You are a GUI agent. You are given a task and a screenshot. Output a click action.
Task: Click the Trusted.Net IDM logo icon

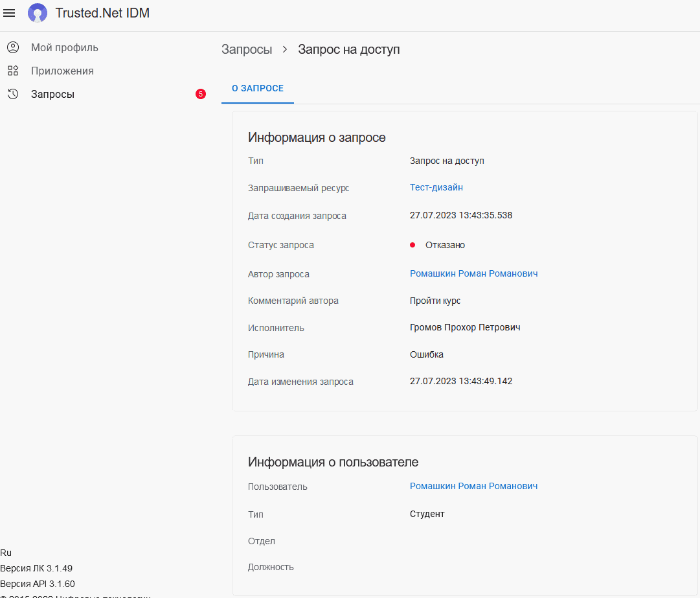(38, 13)
